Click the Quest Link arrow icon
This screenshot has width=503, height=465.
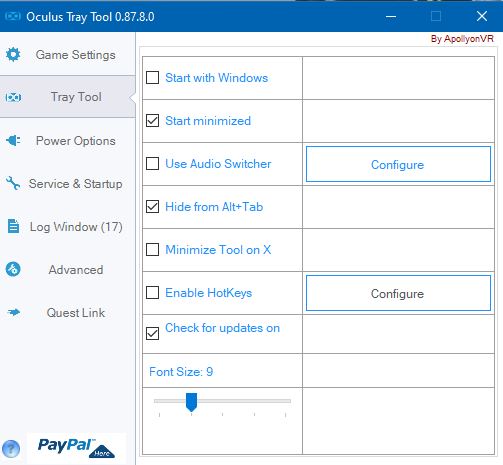click(14, 312)
